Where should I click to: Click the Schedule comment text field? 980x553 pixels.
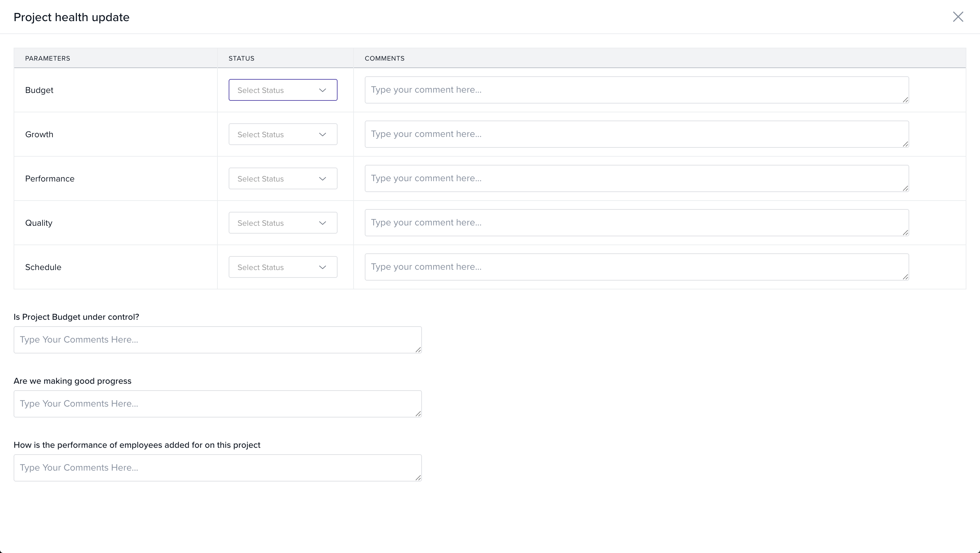coord(636,267)
